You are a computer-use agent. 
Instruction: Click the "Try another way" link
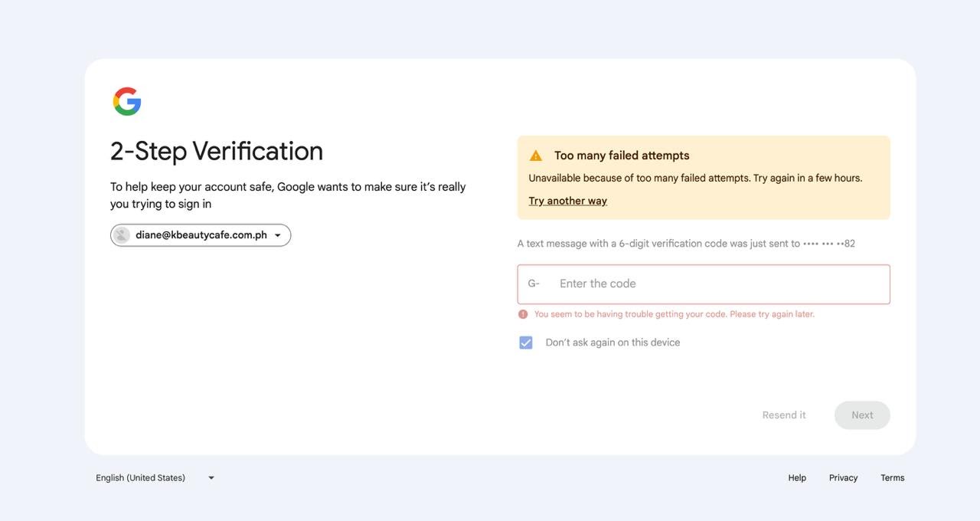tap(567, 201)
